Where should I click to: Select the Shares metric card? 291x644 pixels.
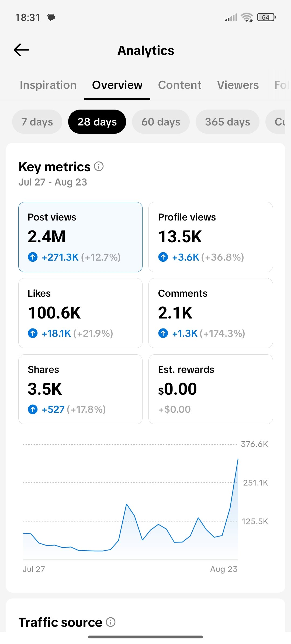point(80,389)
